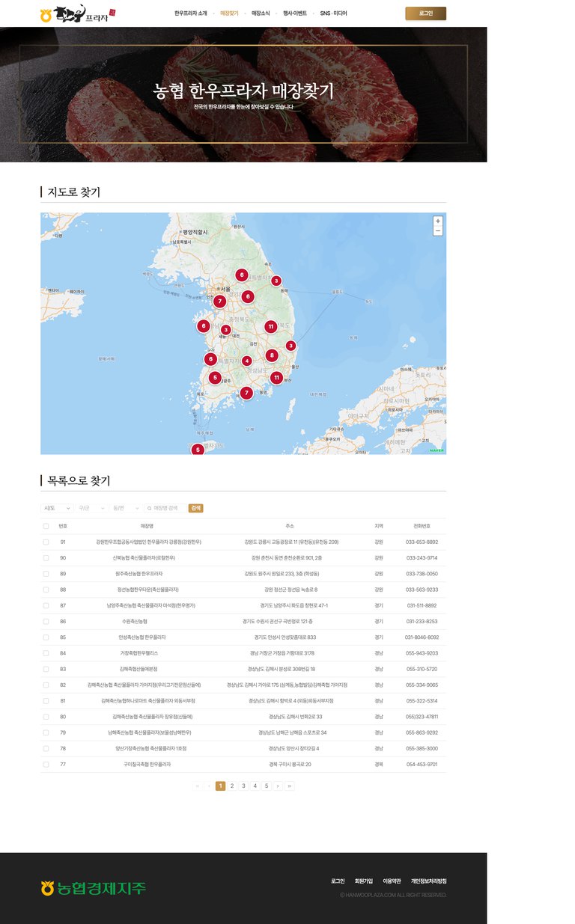
Task: Open the 시/도 province dropdown
Action: point(57,508)
